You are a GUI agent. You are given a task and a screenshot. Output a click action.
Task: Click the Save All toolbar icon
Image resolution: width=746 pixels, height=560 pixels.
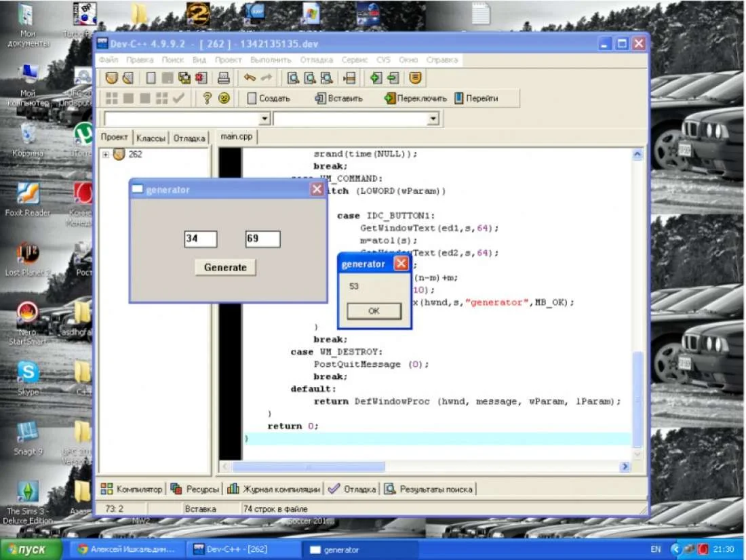click(184, 78)
